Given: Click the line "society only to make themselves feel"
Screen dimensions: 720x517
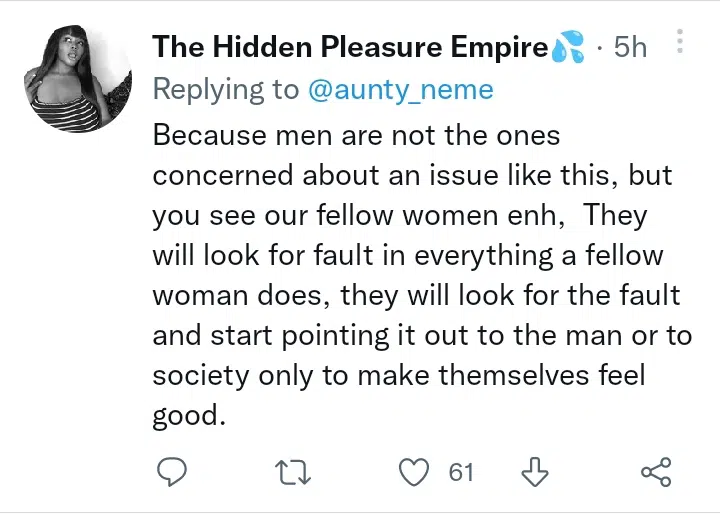Looking at the screenshot, I should tap(400, 376).
